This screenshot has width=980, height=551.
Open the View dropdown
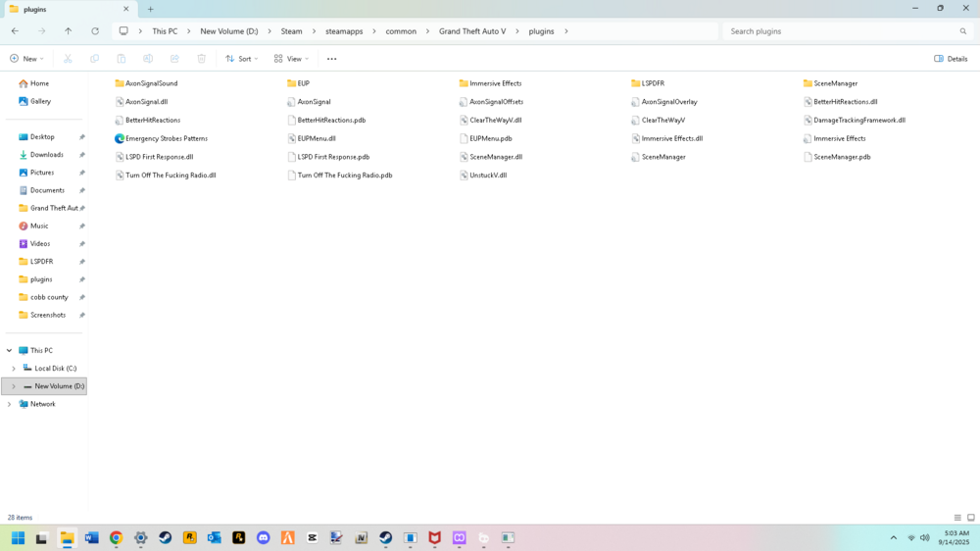pyautogui.click(x=291, y=59)
